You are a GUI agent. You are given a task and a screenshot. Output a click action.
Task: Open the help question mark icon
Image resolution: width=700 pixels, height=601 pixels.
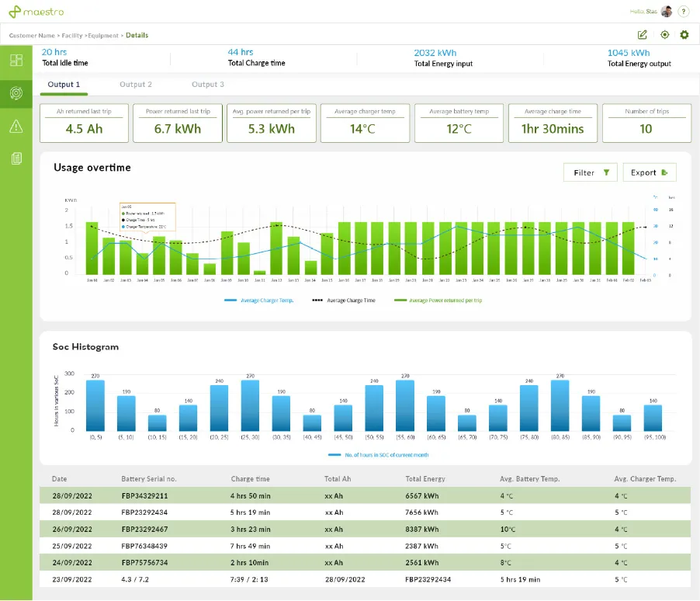(x=684, y=12)
